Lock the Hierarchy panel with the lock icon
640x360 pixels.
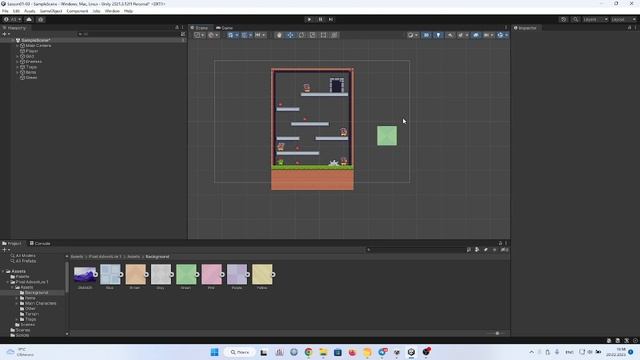click(x=177, y=28)
